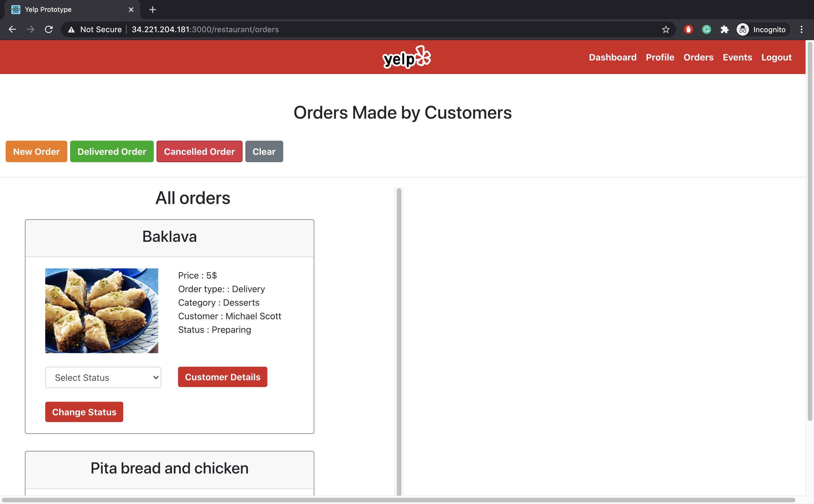Open the Profile nav link
The width and height of the screenshot is (814, 504).
[x=660, y=57]
